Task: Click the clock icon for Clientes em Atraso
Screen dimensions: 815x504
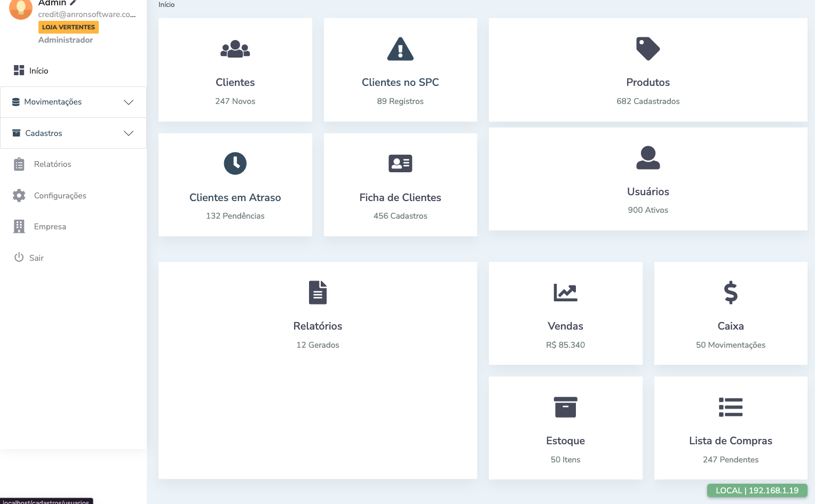Action: tap(235, 164)
